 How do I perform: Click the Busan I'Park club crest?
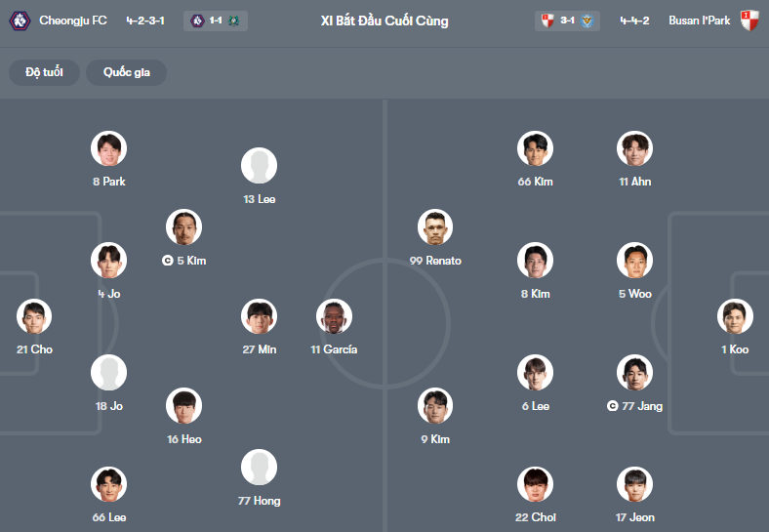point(749,20)
